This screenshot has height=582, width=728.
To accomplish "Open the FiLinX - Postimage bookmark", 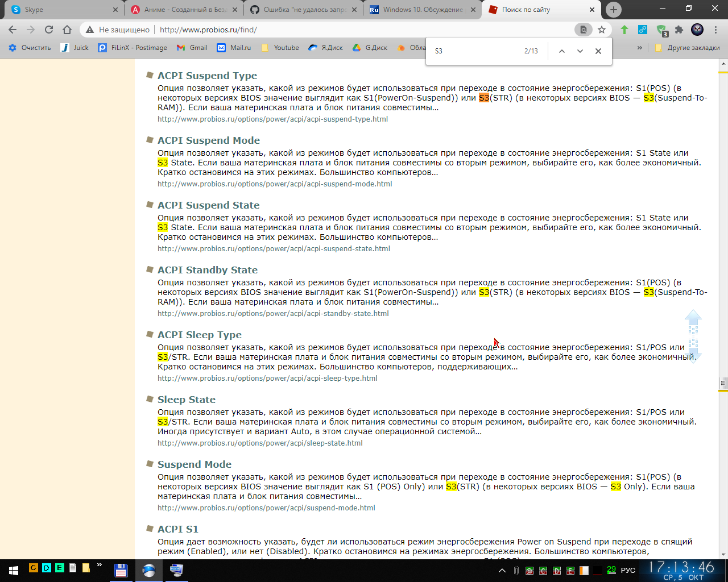I will tap(133, 48).
